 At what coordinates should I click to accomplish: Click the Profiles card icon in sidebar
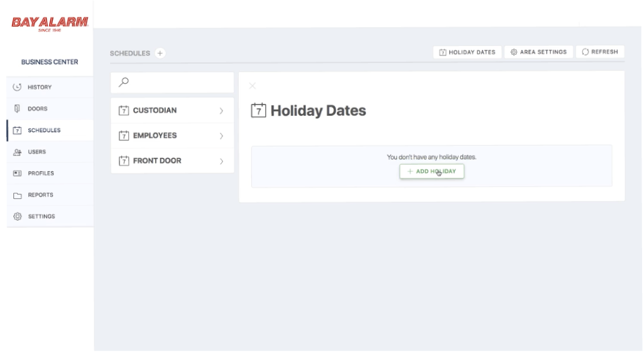(17, 173)
